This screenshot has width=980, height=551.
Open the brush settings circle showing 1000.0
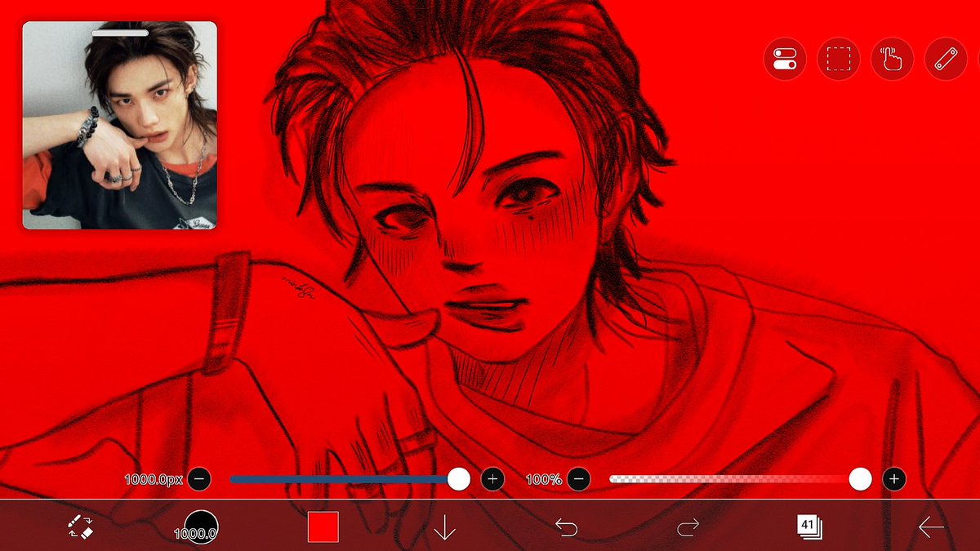click(x=201, y=527)
